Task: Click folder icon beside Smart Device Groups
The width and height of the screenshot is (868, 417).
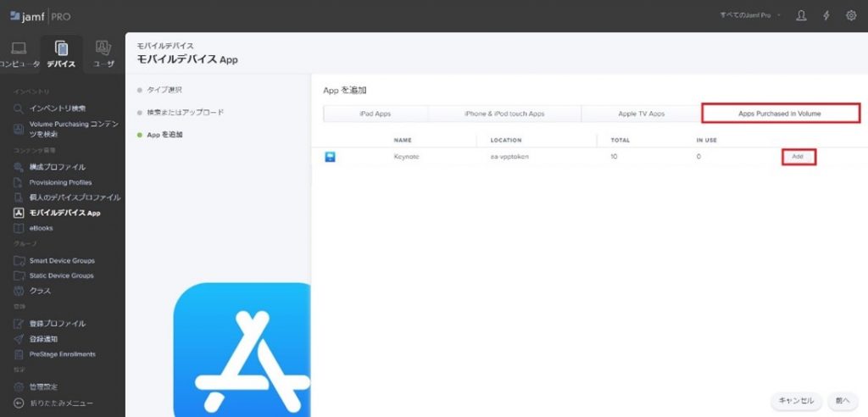Action: point(19,260)
